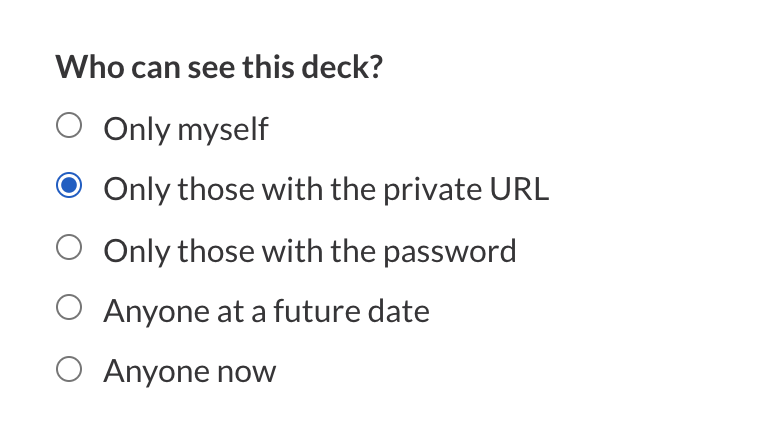The width and height of the screenshot is (778, 422).
Task: Restrict deck visibility to only myself
Action: [68, 128]
